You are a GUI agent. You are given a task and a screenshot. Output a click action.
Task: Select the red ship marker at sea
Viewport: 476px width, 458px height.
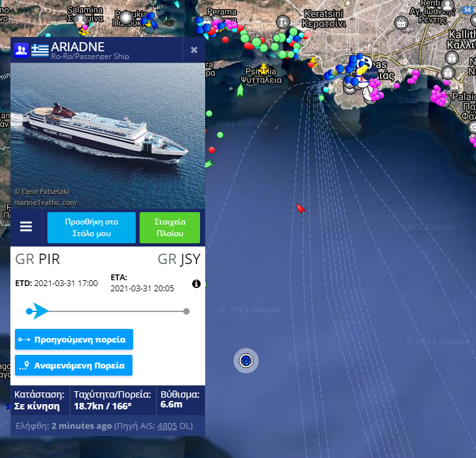[301, 209]
